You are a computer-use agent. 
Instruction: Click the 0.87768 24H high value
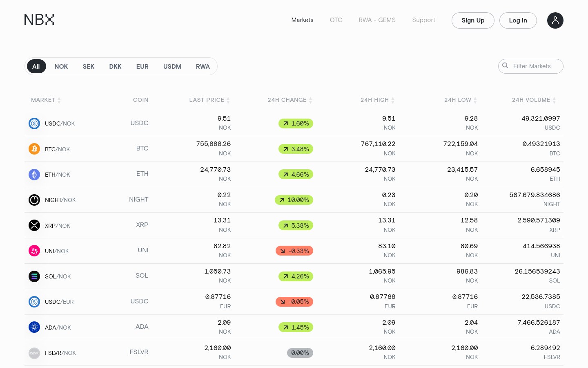383,297
